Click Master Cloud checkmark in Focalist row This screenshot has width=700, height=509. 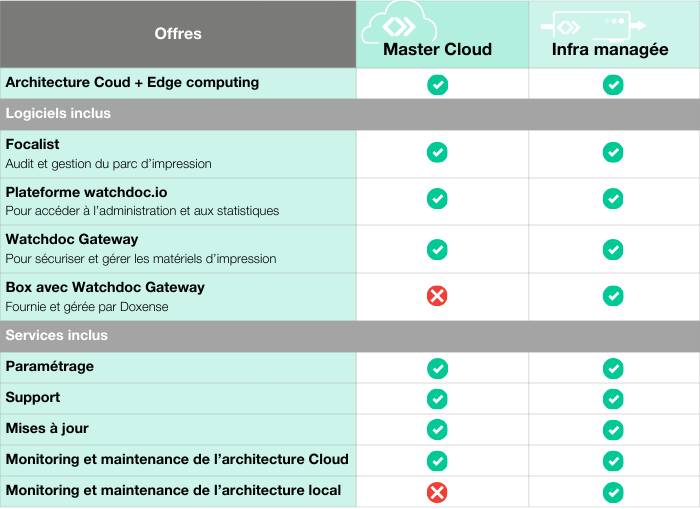tap(437, 152)
